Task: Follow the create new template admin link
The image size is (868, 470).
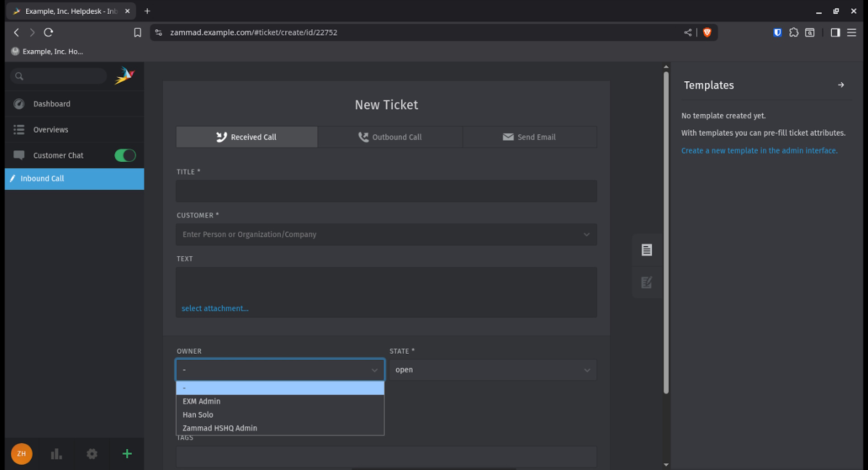Action: (759, 150)
